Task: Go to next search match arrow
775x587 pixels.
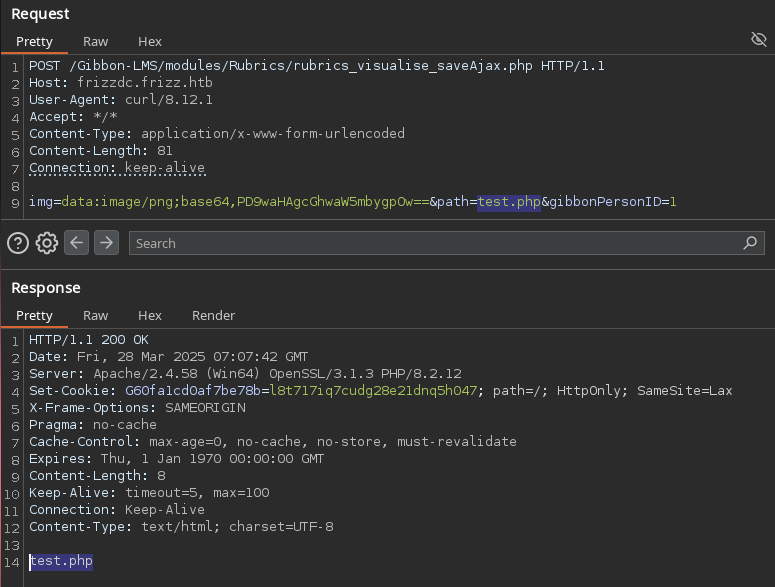Action: (x=106, y=243)
